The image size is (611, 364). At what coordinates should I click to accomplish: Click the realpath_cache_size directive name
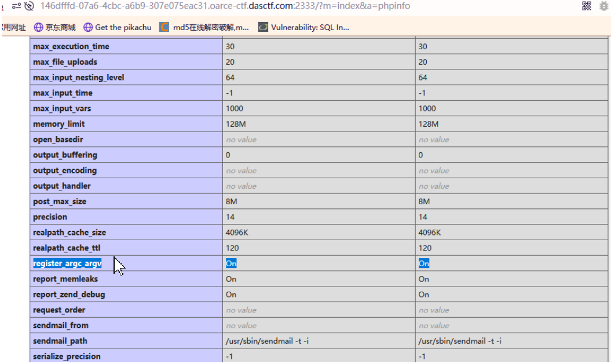click(69, 233)
